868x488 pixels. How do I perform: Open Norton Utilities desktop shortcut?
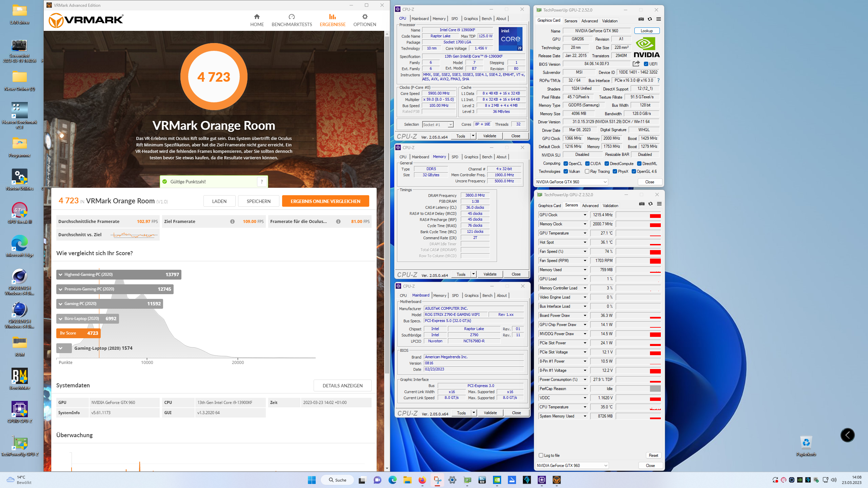click(20, 180)
